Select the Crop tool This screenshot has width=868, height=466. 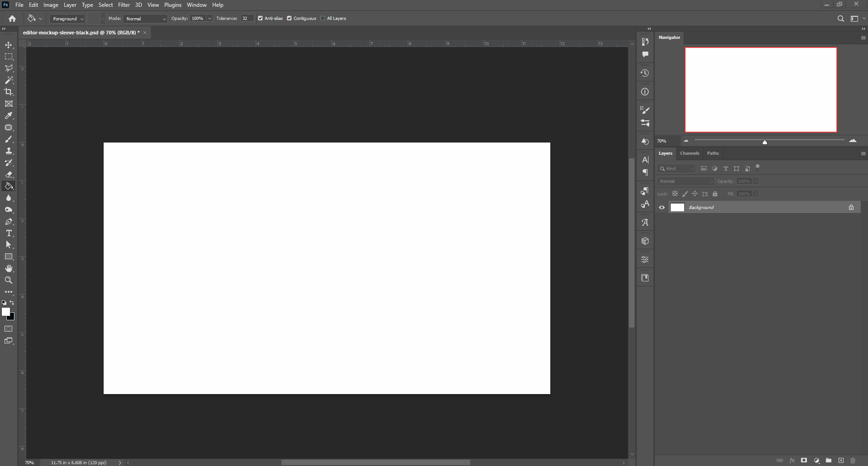(x=9, y=92)
